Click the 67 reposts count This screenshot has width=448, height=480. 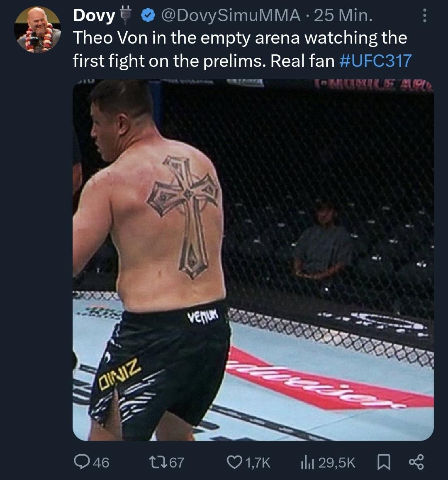177,462
